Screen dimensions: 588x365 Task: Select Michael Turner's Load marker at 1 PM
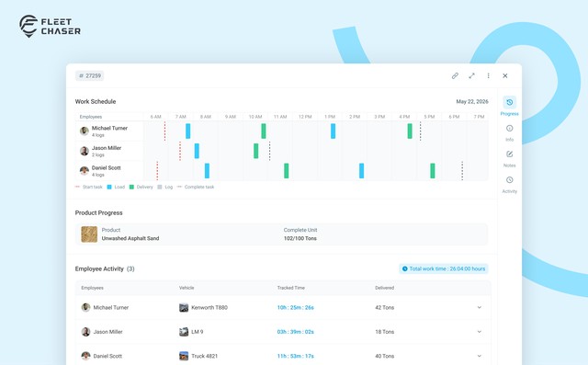pos(333,131)
